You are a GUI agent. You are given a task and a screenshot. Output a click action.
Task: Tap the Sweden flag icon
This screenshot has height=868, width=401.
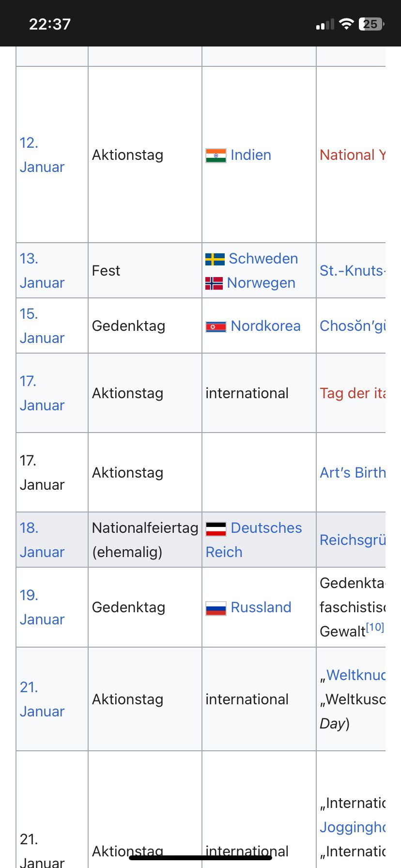click(215, 259)
